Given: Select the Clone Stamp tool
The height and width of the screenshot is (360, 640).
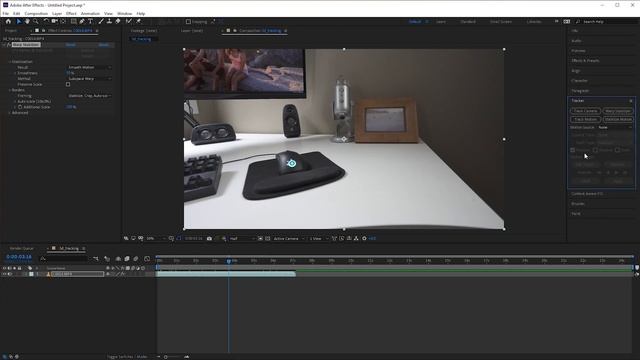Looking at the screenshot, I should 109,21.
